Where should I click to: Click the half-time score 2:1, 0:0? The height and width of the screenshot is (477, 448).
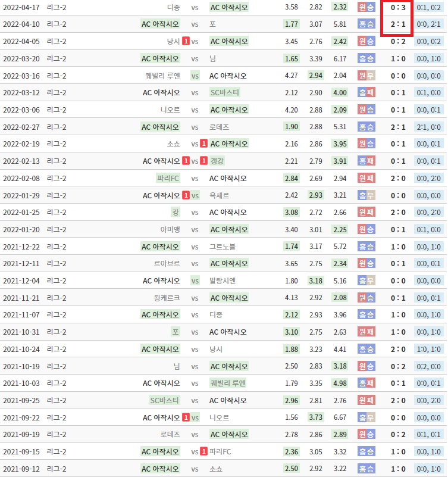pos(428,127)
